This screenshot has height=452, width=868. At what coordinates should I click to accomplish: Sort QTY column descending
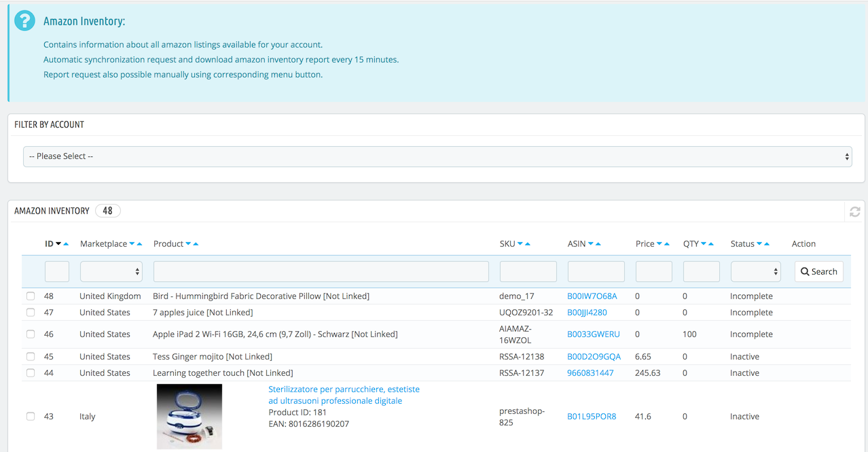pos(704,244)
